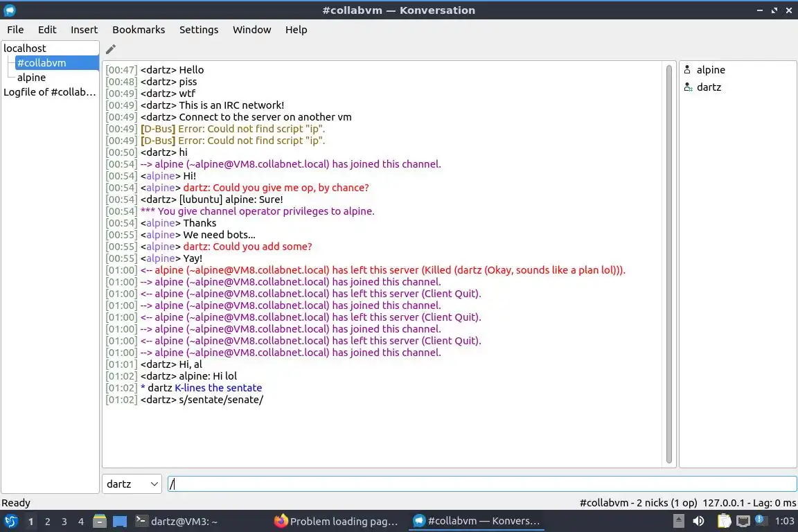Open the volume speaker tray icon
Image resolution: width=798 pixels, height=532 pixels.
point(698,521)
